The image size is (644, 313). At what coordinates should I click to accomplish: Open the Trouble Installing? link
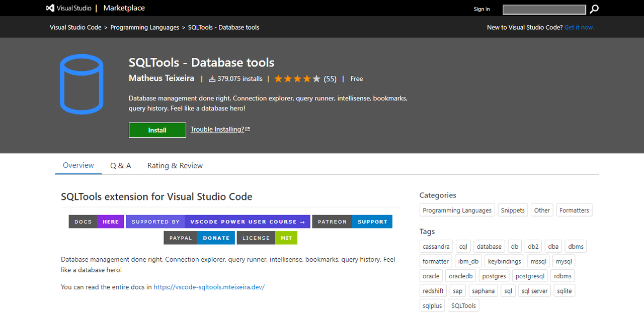220,130
